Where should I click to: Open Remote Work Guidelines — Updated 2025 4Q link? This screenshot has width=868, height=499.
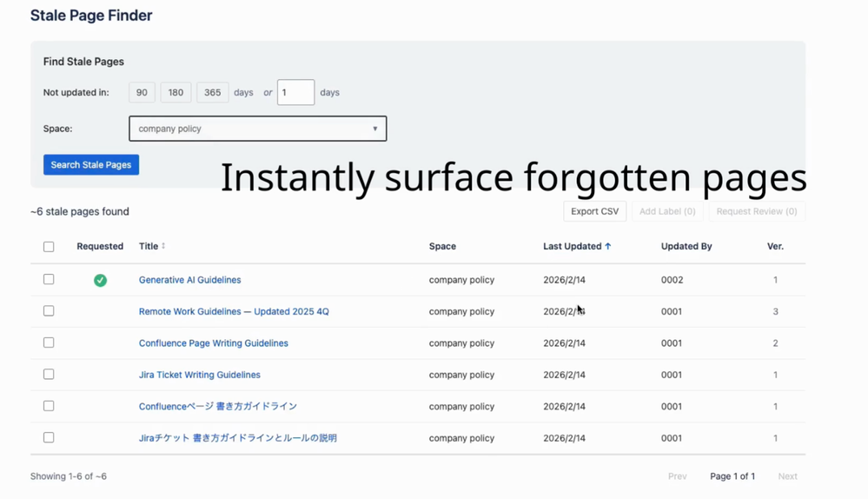(x=234, y=311)
